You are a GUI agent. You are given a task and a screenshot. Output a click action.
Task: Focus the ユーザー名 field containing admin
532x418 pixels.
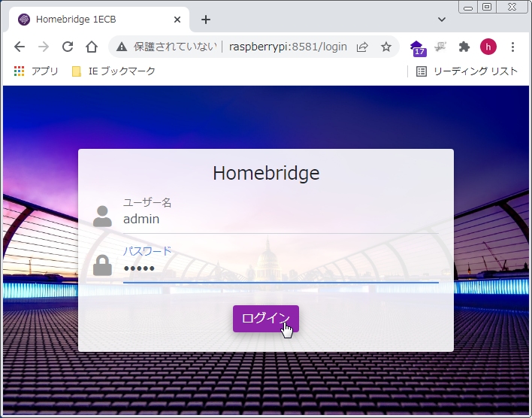coord(280,220)
